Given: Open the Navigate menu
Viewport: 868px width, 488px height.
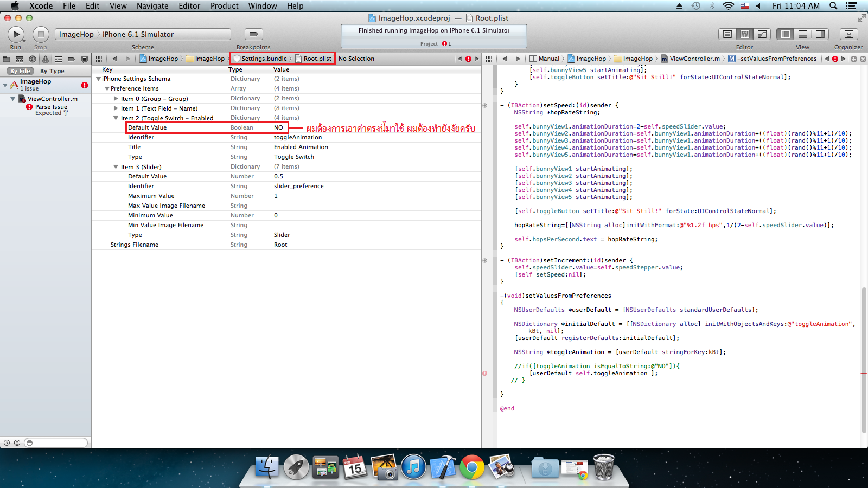Looking at the screenshot, I should tap(152, 5).
